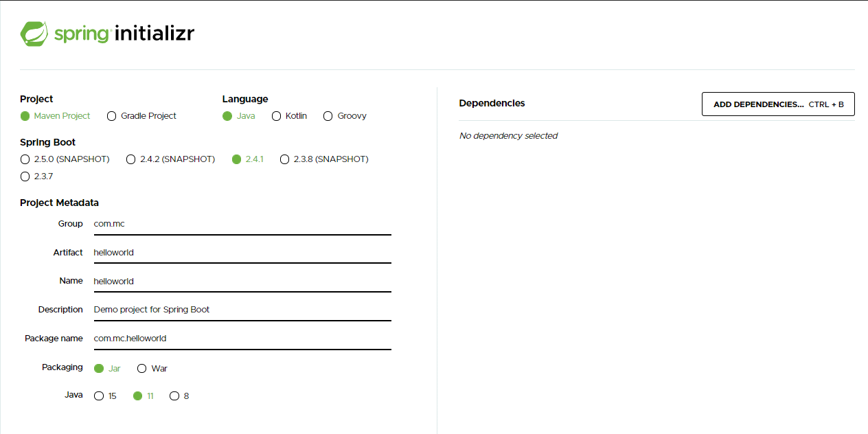Viewport: 868px width, 434px height.
Task: Click the Packaging label
Action: pyautogui.click(x=62, y=367)
